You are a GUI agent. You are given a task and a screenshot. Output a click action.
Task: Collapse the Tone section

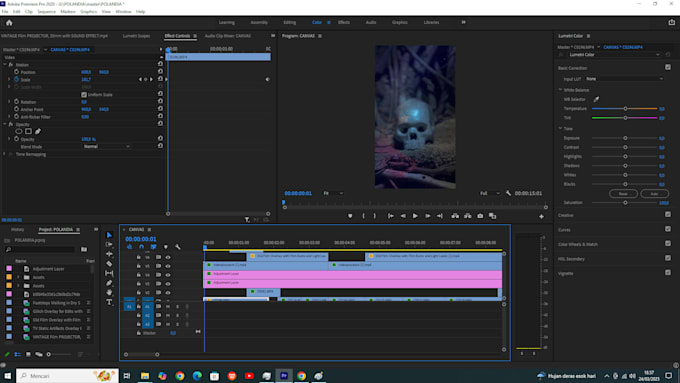tap(560, 128)
